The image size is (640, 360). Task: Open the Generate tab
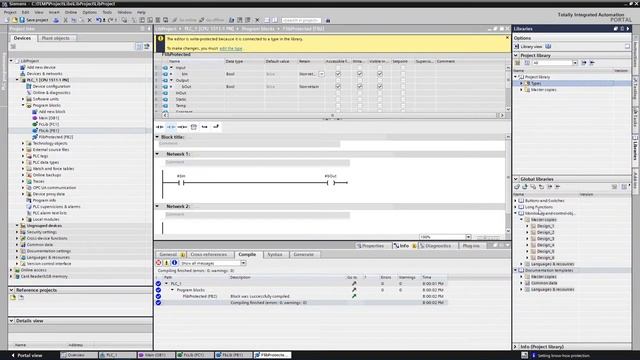(304, 254)
